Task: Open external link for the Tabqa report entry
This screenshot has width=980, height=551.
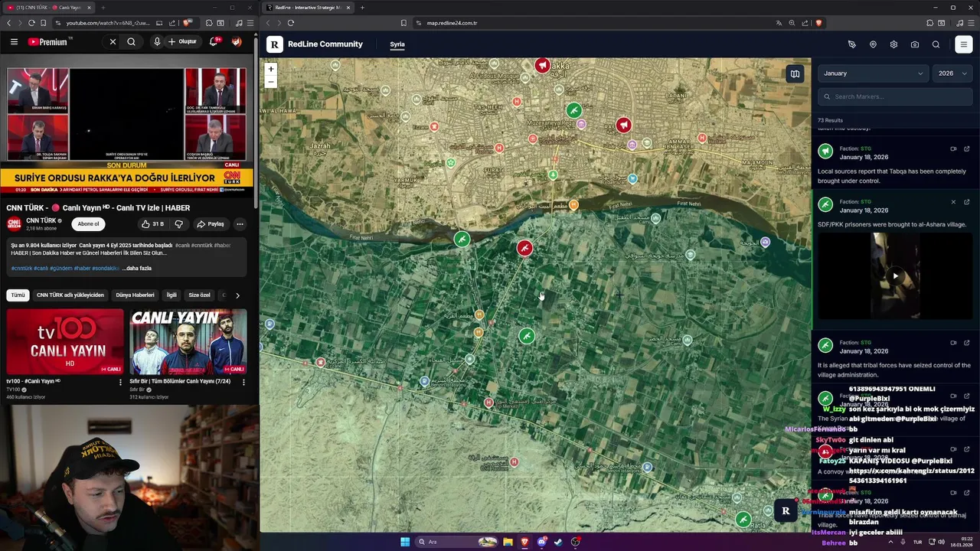Action: point(967,148)
